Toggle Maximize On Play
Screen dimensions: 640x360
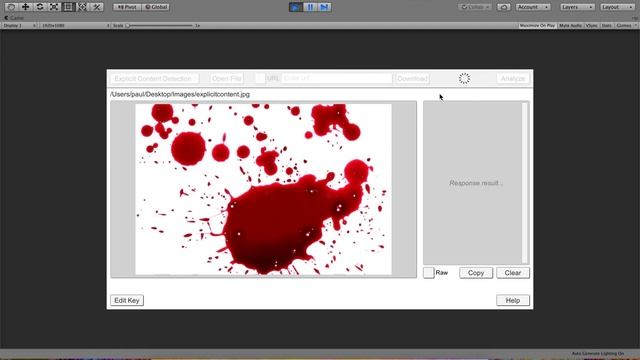pyautogui.click(x=537, y=25)
